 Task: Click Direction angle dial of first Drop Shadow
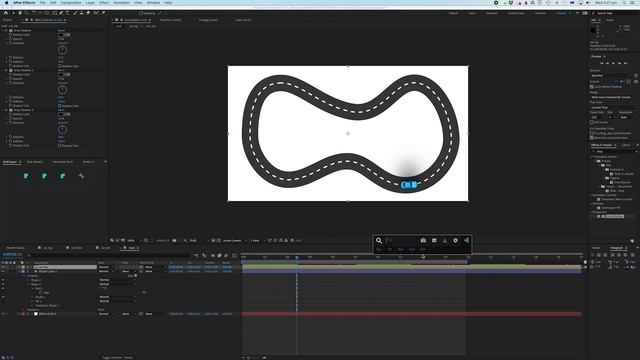62,50
